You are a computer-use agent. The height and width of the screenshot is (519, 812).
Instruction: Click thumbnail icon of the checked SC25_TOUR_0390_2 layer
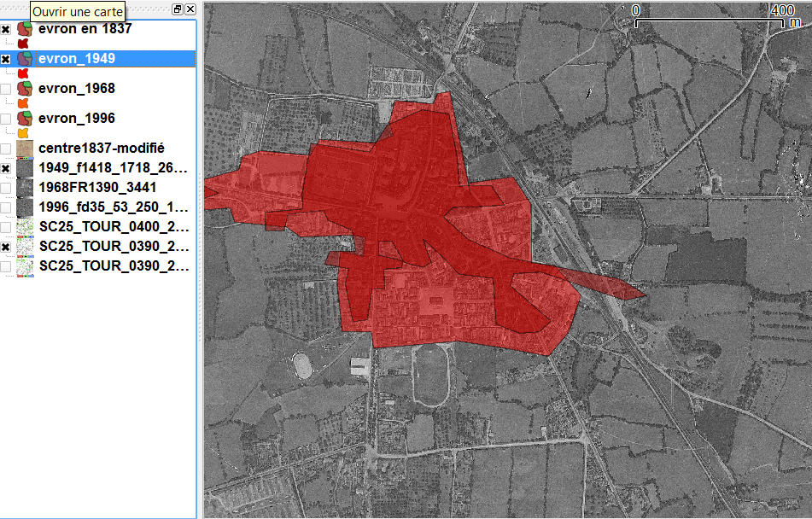click(x=25, y=247)
